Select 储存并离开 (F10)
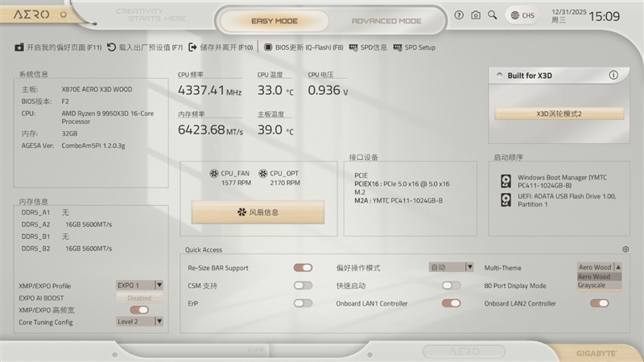The image size is (644, 362). [x=221, y=47]
